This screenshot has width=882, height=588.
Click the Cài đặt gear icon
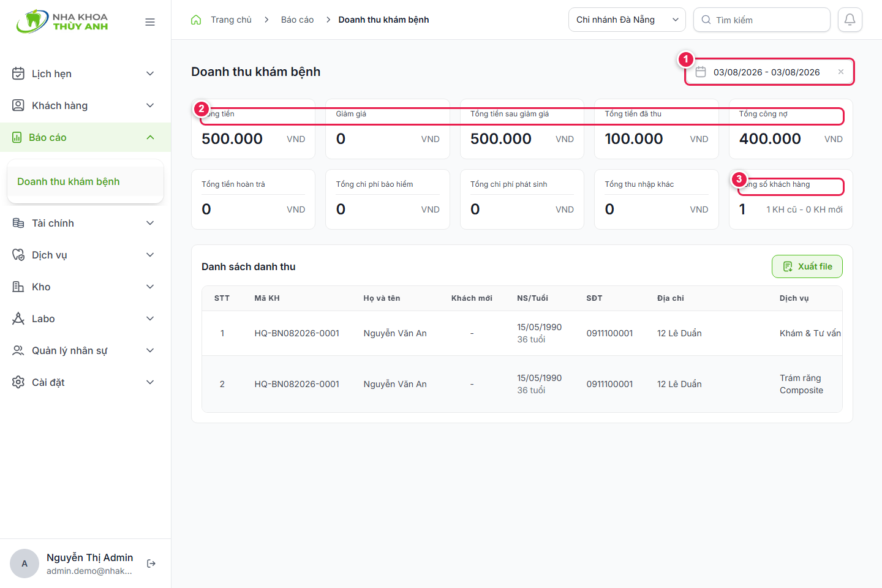pos(18,382)
